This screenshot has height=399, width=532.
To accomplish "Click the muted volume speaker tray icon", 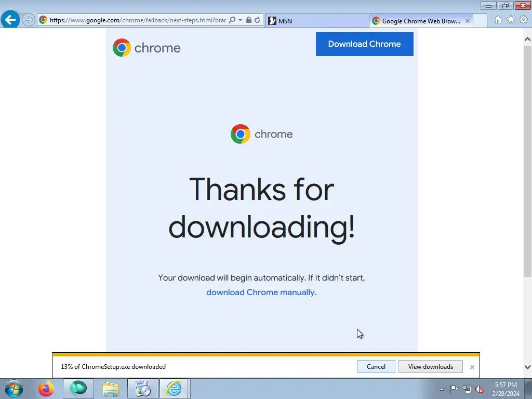I will click(480, 390).
